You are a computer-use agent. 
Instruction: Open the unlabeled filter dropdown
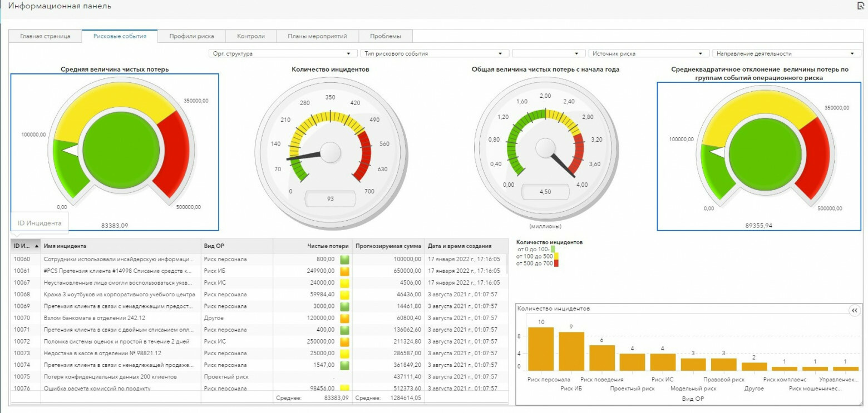(x=549, y=53)
